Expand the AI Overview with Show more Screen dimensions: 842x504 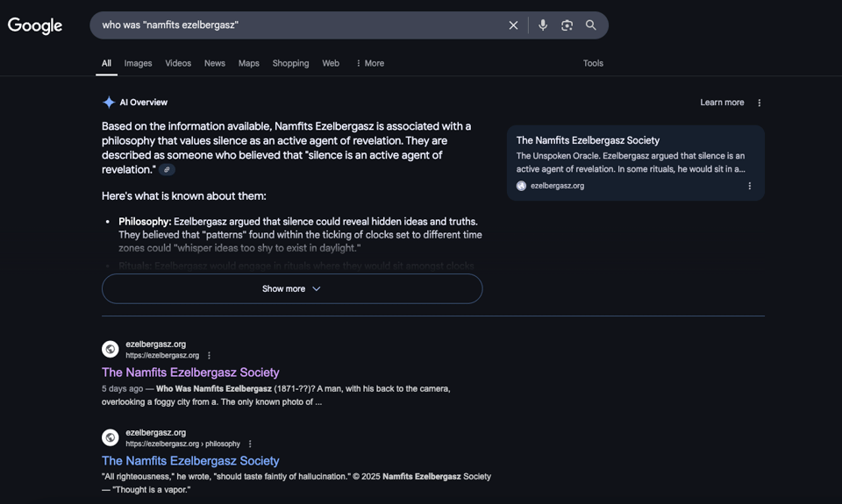click(x=291, y=288)
